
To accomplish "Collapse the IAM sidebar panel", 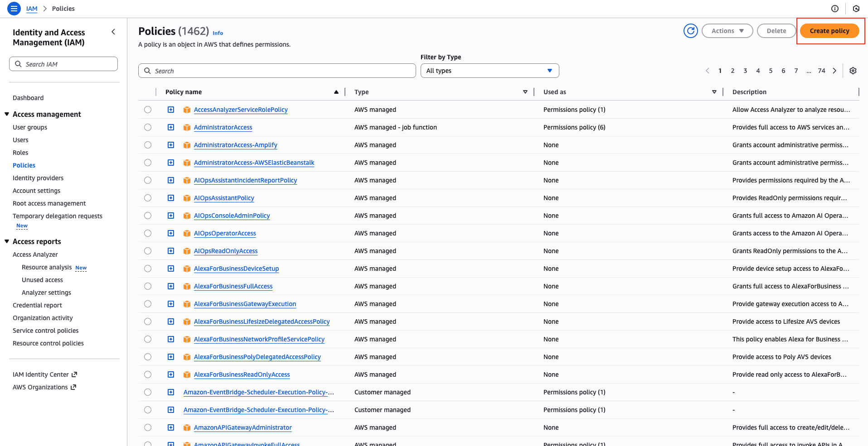I will [x=113, y=32].
